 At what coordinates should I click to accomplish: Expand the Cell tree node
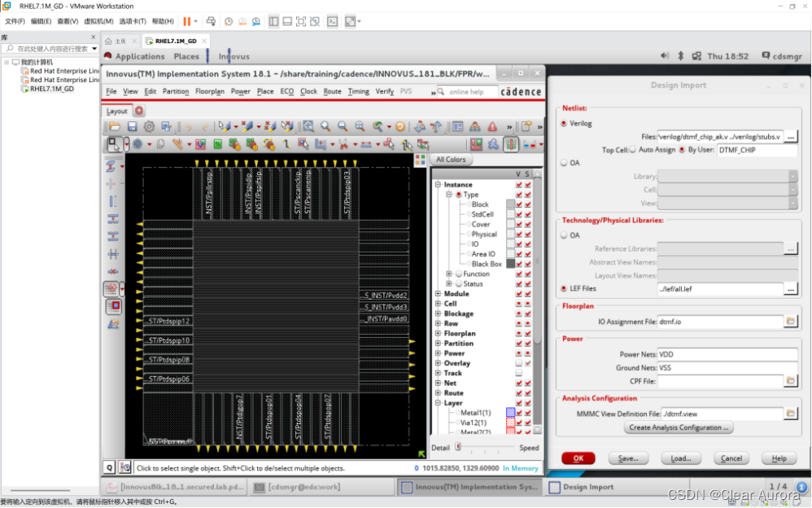pos(438,304)
